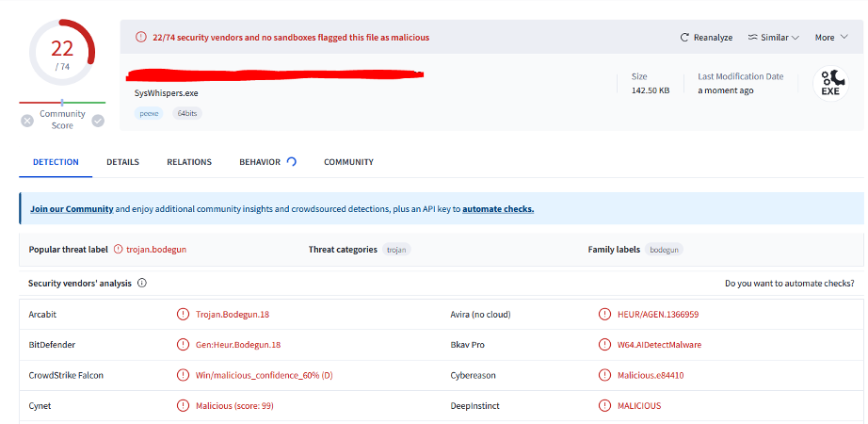Open the BEHAVIOR tab
This screenshot has width=868, height=424.
pos(260,162)
